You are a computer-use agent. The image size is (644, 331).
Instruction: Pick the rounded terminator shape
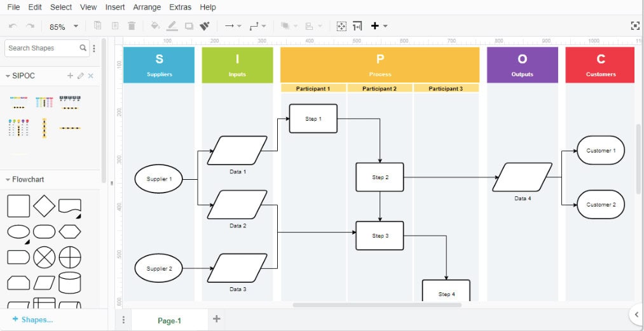(44, 232)
